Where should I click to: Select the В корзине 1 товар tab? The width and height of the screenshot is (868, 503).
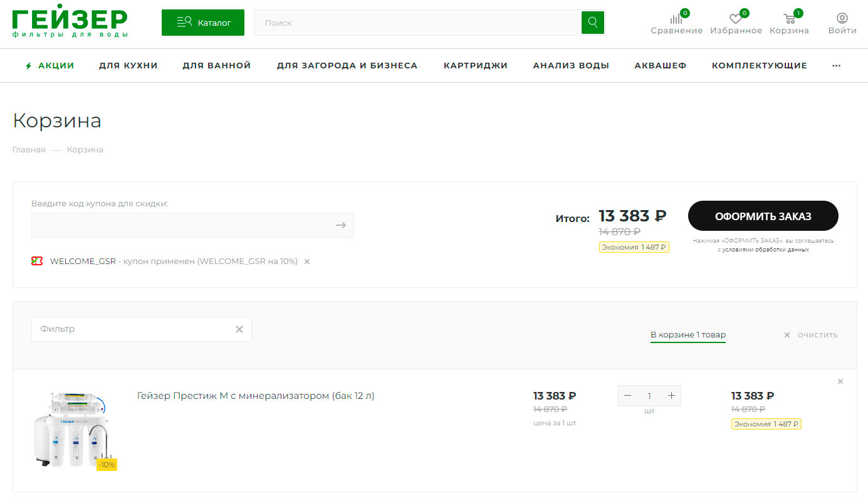pyautogui.click(x=688, y=335)
